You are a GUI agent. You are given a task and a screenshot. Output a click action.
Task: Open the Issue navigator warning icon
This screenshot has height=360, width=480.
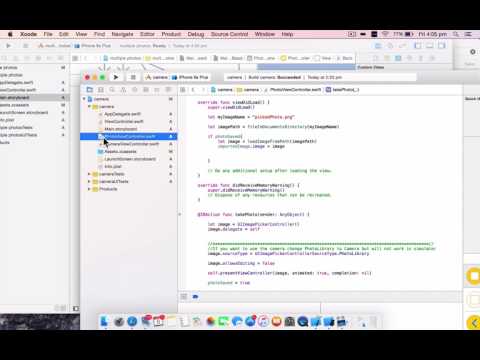(123, 90)
